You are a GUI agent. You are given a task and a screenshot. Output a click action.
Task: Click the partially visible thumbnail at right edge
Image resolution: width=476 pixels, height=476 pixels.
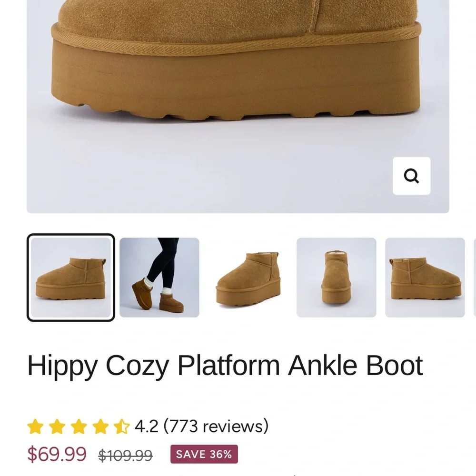(474, 278)
